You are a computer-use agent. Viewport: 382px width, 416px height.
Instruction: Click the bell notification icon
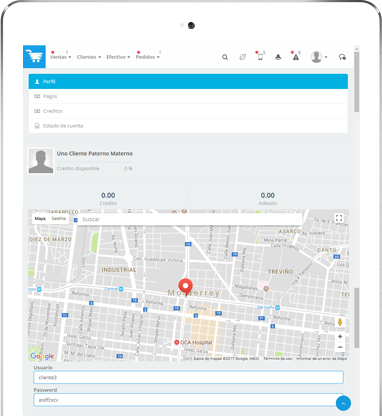[278, 57]
